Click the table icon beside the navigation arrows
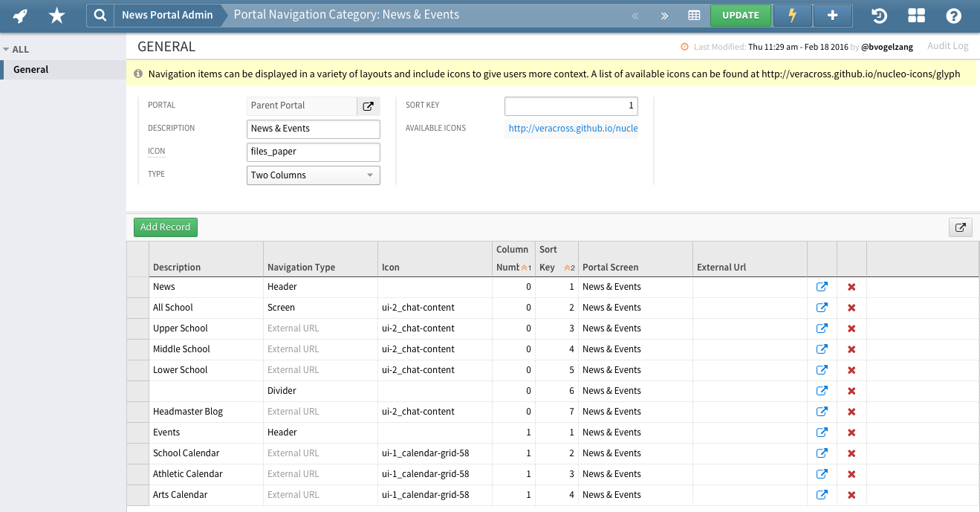The image size is (980, 512). tap(695, 15)
